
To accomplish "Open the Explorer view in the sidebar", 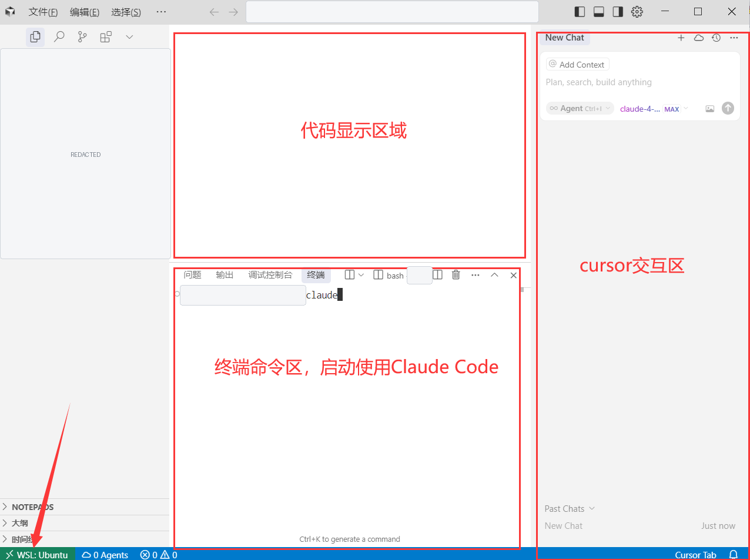I will [x=35, y=37].
